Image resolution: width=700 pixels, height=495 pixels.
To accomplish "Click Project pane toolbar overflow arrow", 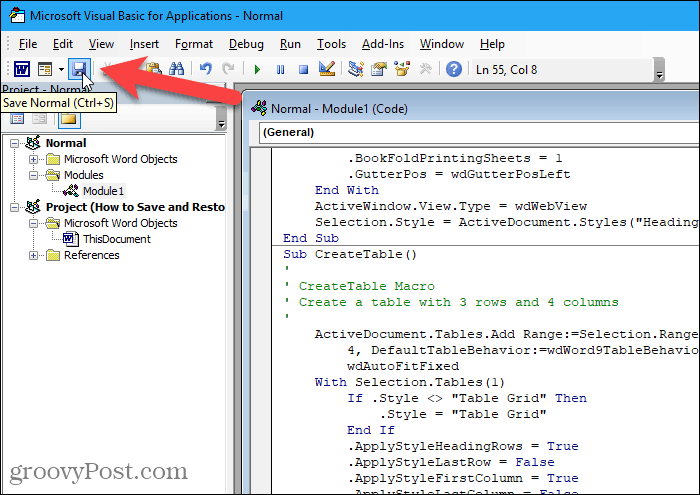I will click(221, 120).
